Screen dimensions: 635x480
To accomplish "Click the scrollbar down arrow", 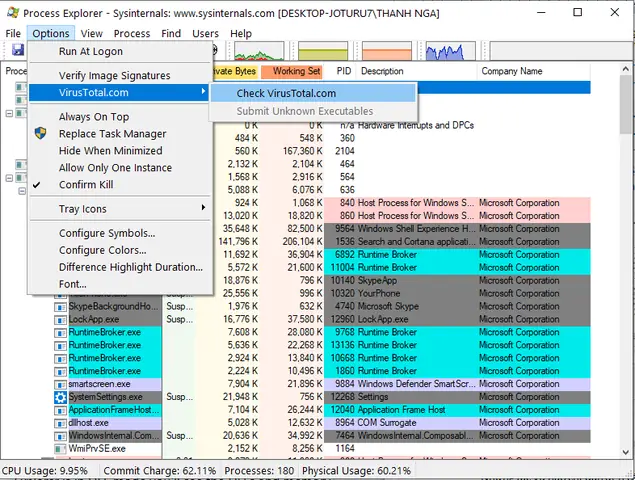I will pyautogui.click(x=626, y=452).
